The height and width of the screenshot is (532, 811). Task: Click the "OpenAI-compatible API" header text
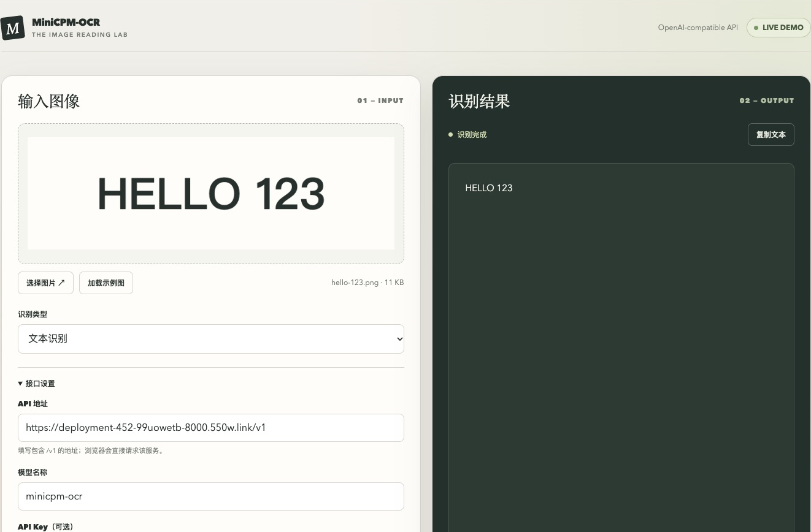point(698,28)
